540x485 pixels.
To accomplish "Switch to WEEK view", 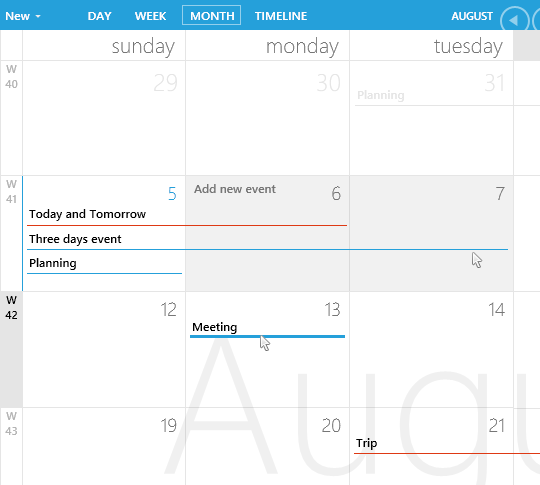I will tap(150, 16).
